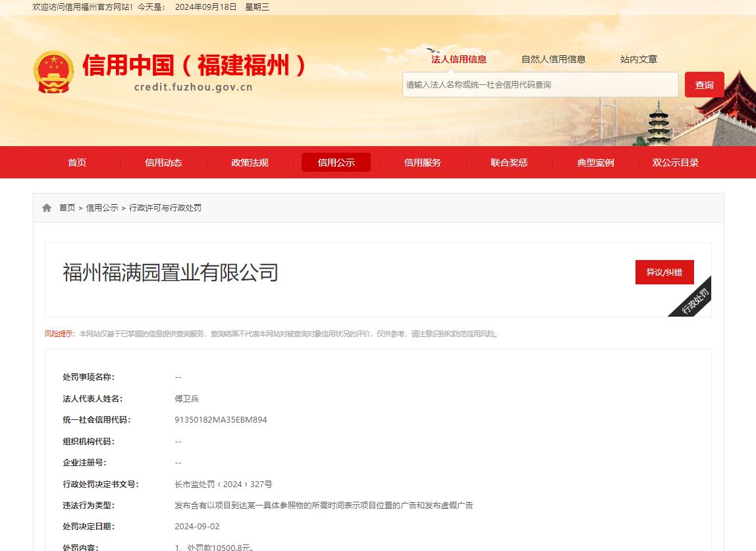756x551 pixels.
Task: Select the 信用公示 navigation item
Action: [336, 163]
